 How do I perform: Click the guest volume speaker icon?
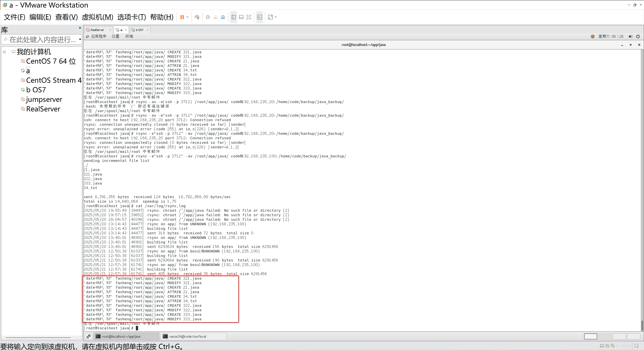pos(630,36)
